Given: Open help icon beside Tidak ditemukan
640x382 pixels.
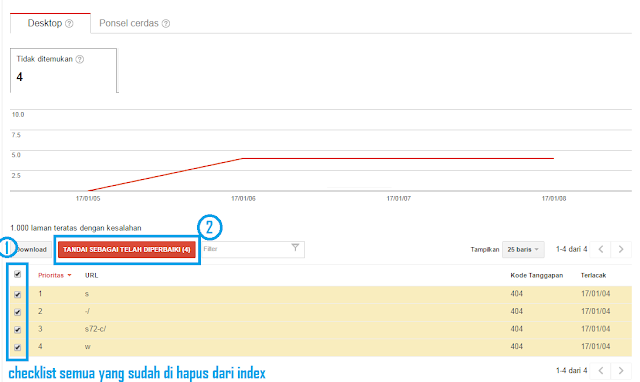Looking at the screenshot, I should tap(80, 59).
